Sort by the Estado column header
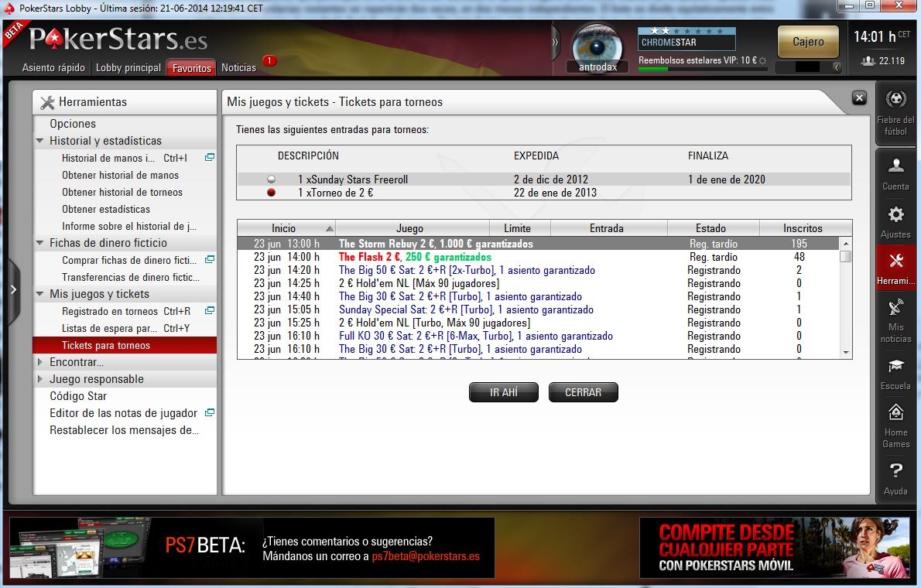Screen dimensions: 921x588 click(713, 228)
